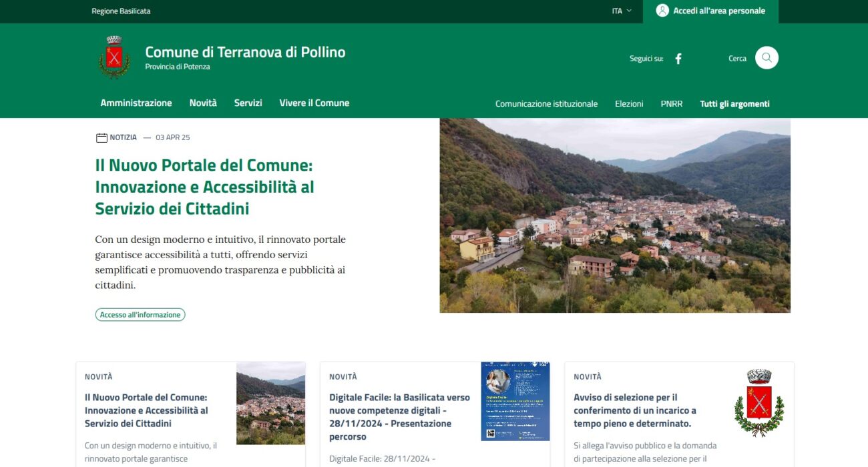Click the Accedi all'area personale button
868x467 pixels.
(x=710, y=11)
